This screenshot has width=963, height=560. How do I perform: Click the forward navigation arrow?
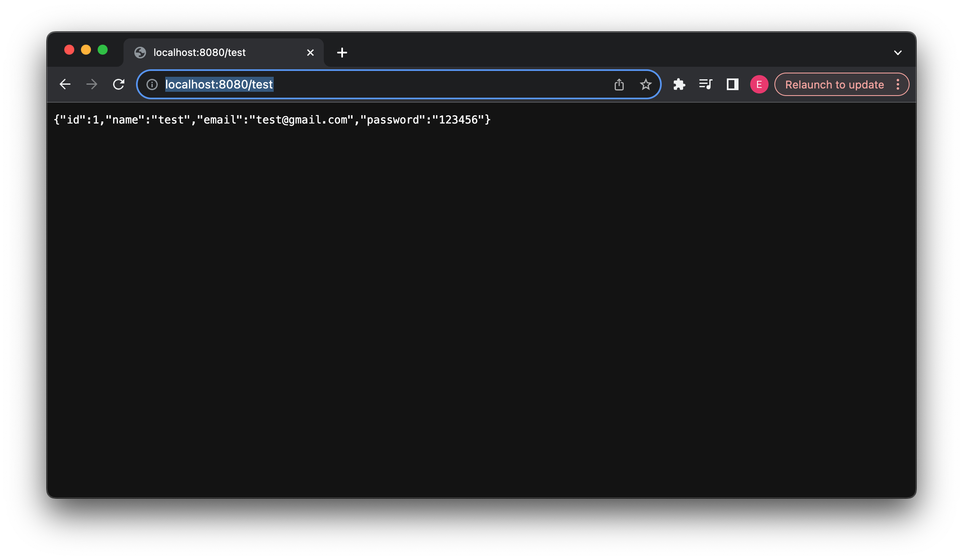click(x=92, y=84)
